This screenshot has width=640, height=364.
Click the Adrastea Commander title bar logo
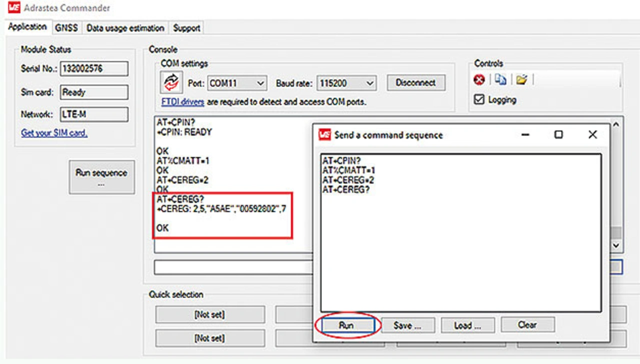[x=14, y=8]
